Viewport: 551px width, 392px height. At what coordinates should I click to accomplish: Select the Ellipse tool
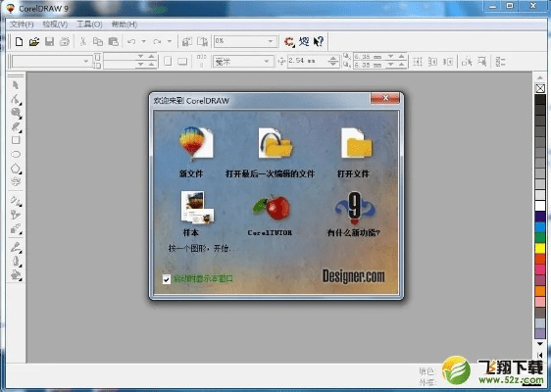click(16, 154)
